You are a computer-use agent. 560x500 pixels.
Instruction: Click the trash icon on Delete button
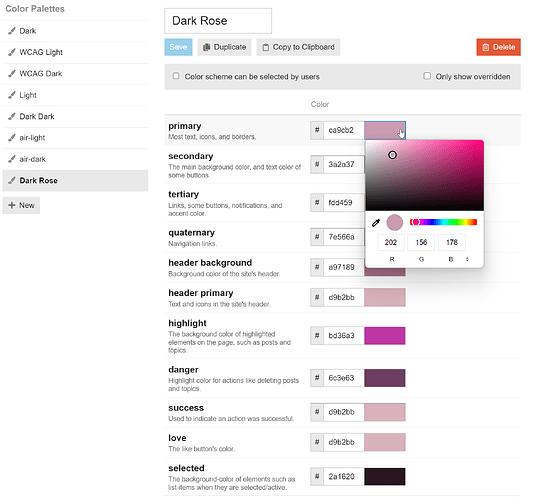pyautogui.click(x=486, y=47)
